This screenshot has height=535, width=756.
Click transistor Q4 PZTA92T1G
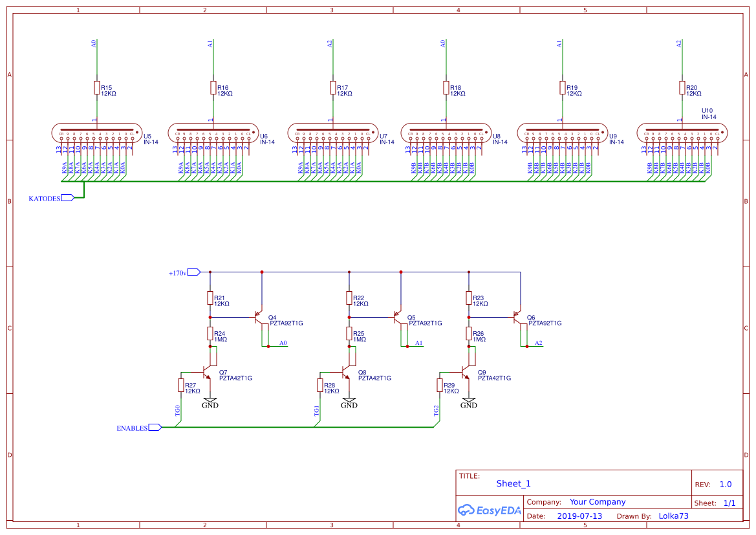click(259, 317)
